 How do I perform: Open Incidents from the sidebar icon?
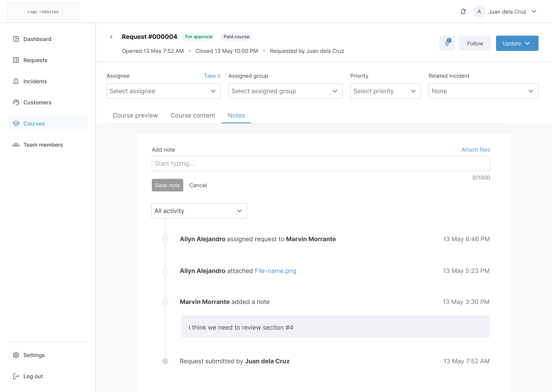(16, 81)
